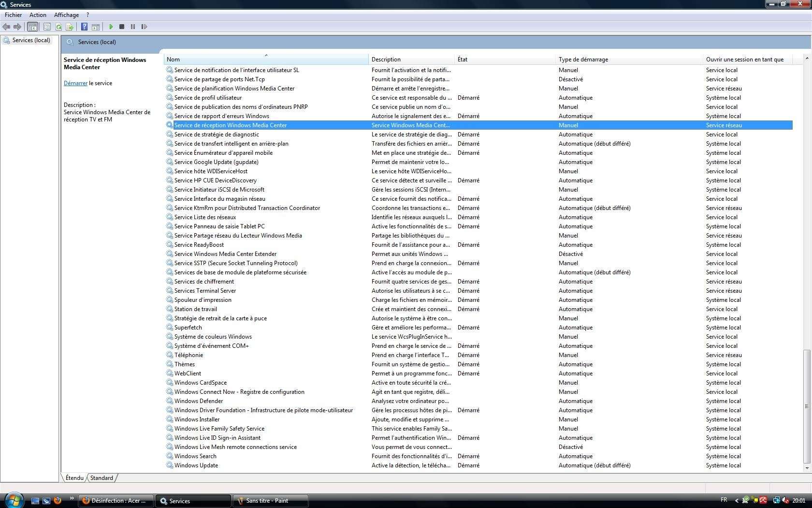
Task: Toggle the action pane toolbar icon
Action: [x=96, y=27]
